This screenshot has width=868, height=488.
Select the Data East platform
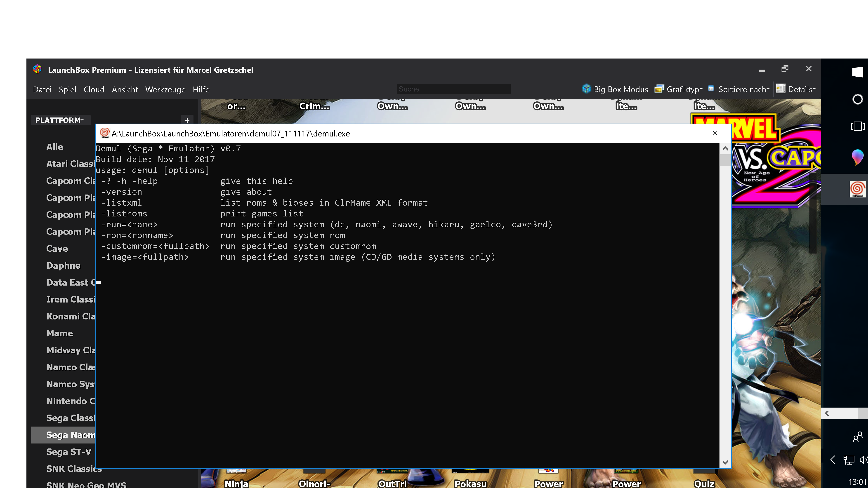tap(71, 283)
